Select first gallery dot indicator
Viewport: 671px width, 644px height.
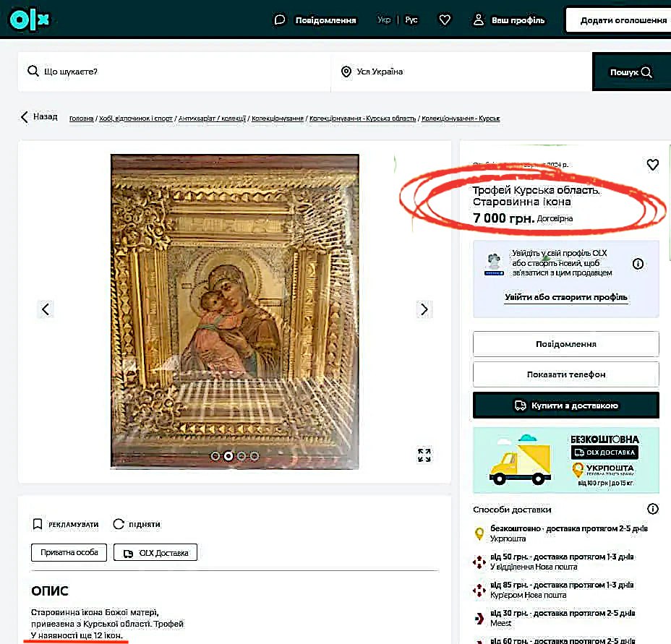click(x=215, y=456)
